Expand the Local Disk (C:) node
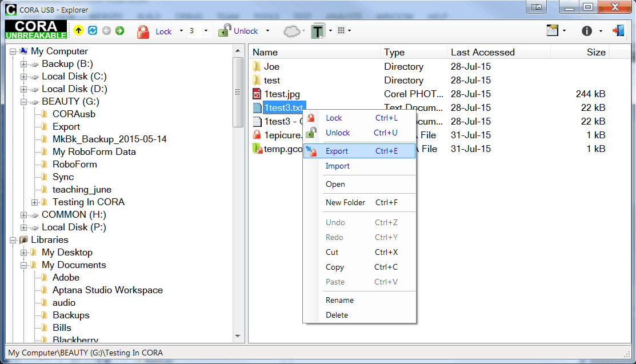Image resolution: width=636 pixels, height=364 pixels. [24, 77]
